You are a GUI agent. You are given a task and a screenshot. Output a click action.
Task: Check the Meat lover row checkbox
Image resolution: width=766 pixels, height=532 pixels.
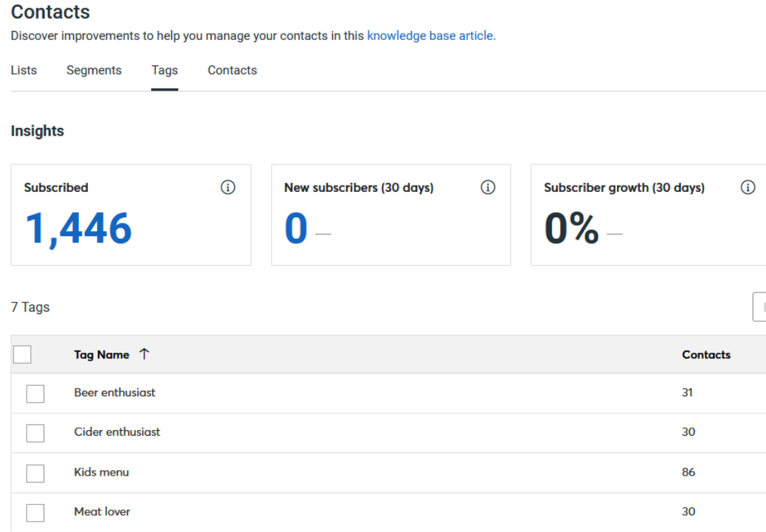point(35,512)
